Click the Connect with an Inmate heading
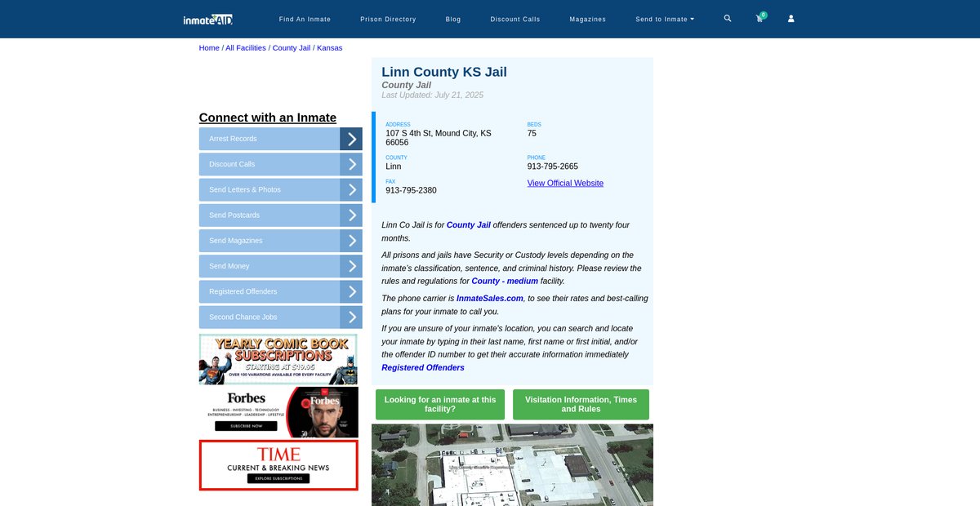 pos(268,118)
